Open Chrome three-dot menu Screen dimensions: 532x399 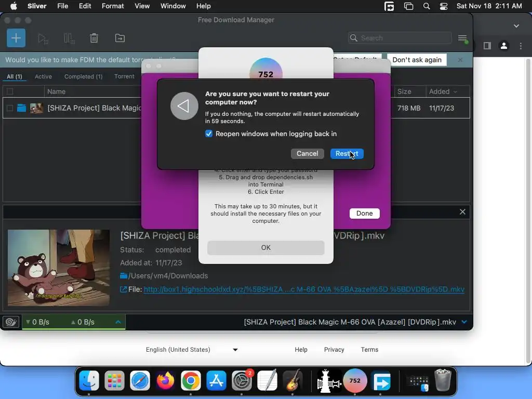[x=521, y=46]
